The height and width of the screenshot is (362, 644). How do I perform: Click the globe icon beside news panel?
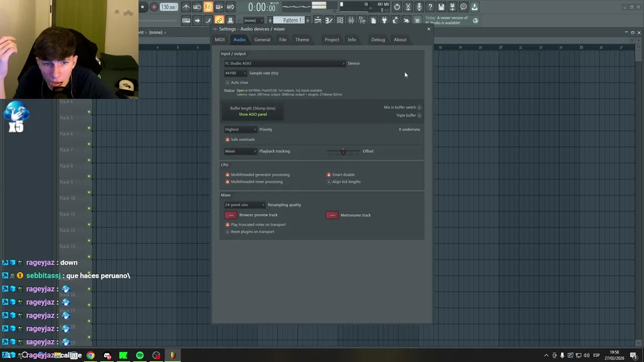click(475, 20)
